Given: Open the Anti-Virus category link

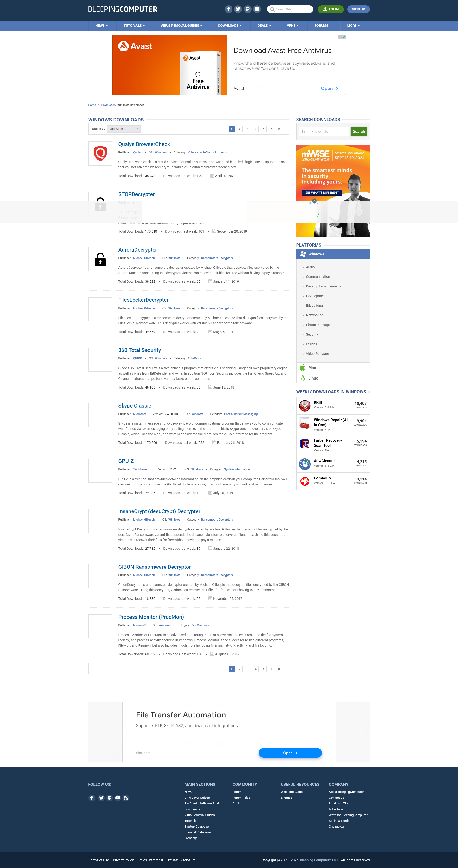Looking at the screenshot, I should point(194,358).
